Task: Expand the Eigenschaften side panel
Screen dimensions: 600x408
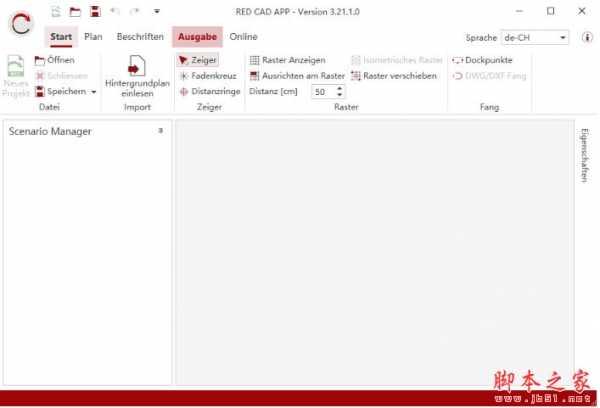Action: 584,155
